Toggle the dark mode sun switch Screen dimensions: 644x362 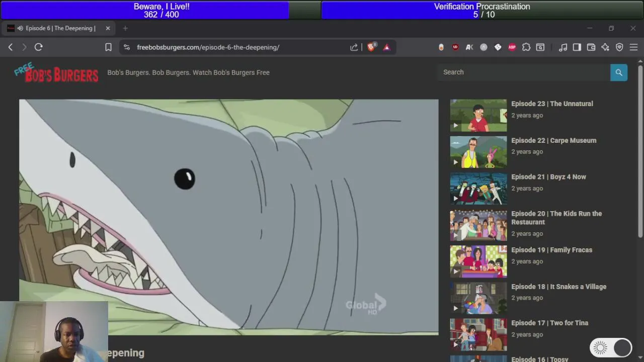[x=611, y=347]
